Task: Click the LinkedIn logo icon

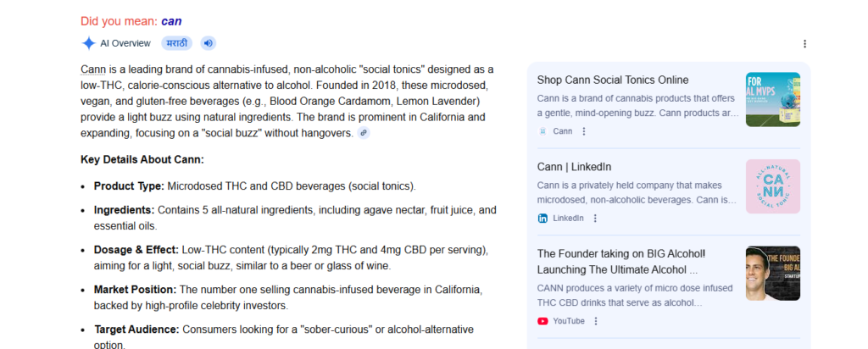Action: pos(542,218)
